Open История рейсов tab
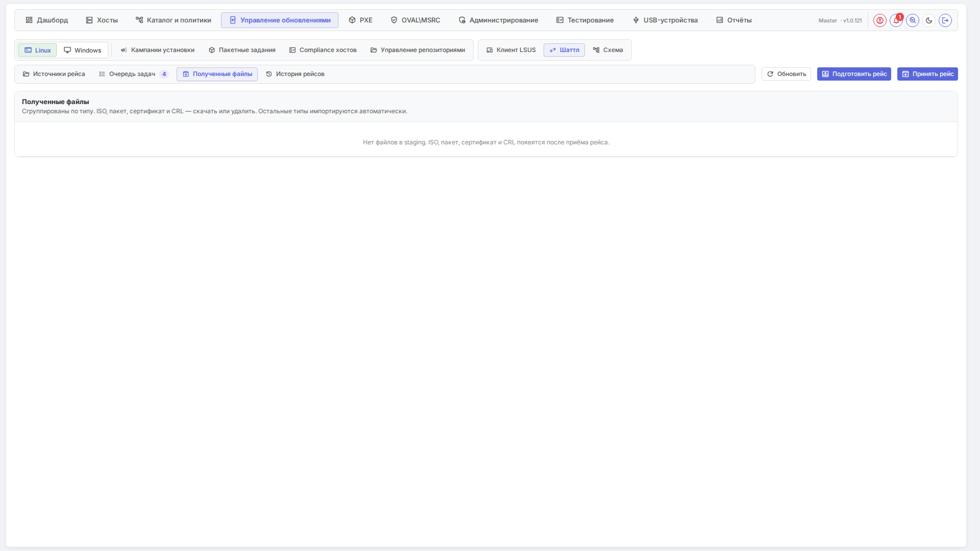This screenshot has height=551, width=980. (x=295, y=74)
